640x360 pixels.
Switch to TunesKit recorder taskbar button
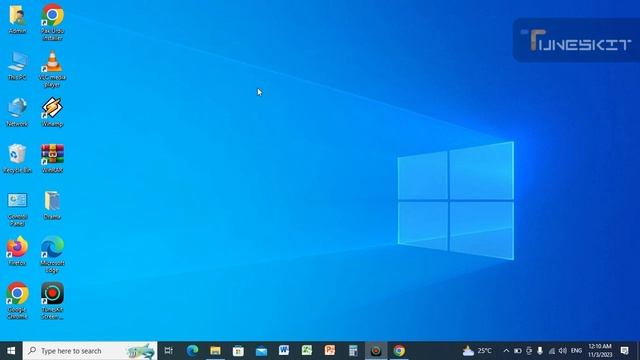376,351
